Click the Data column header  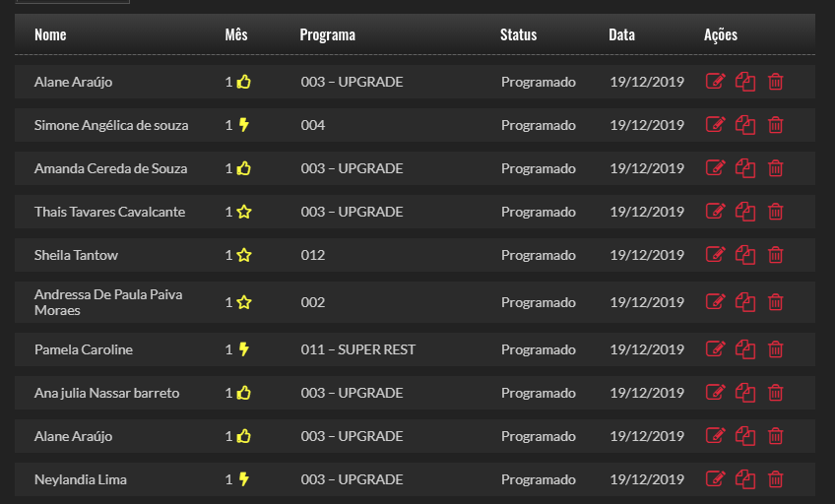[621, 34]
